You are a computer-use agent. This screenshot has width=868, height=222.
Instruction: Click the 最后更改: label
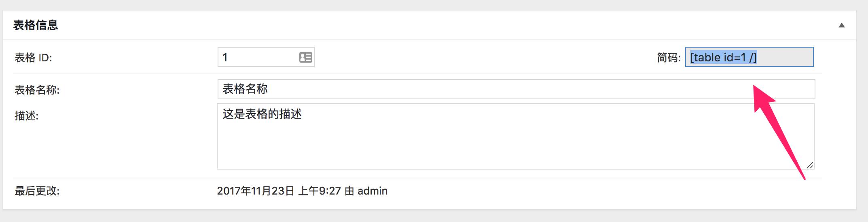click(x=37, y=191)
